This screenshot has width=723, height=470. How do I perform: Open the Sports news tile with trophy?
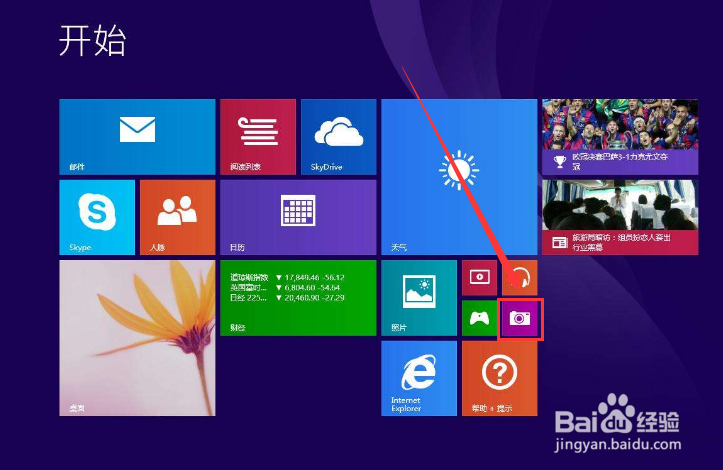[x=620, y=137]
